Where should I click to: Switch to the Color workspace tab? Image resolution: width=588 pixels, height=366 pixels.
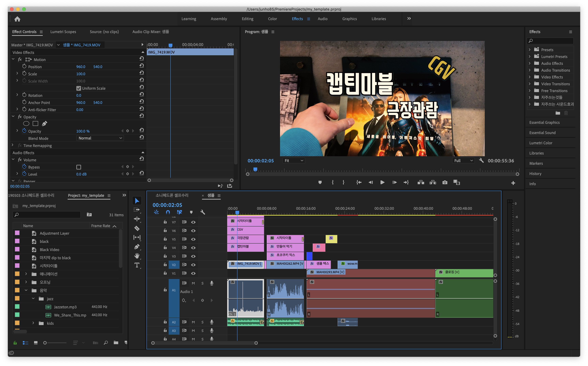tap(272, 19)
